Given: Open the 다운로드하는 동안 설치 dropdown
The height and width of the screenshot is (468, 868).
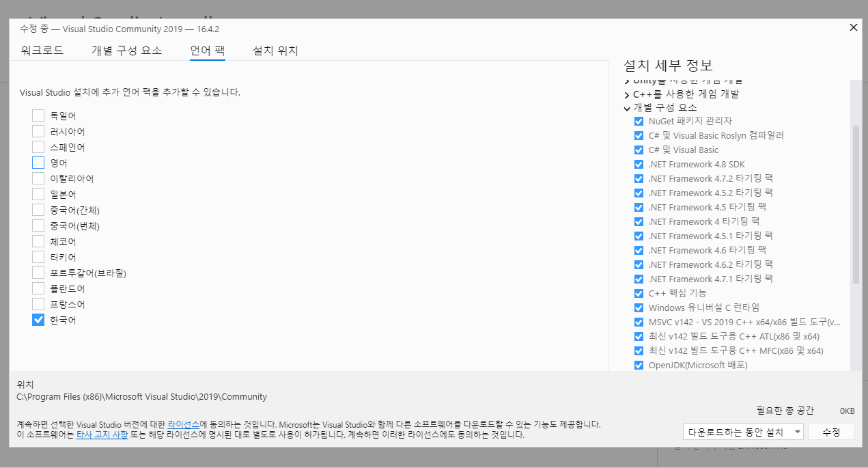Looking at the screenshot, I should click(744, 432).
